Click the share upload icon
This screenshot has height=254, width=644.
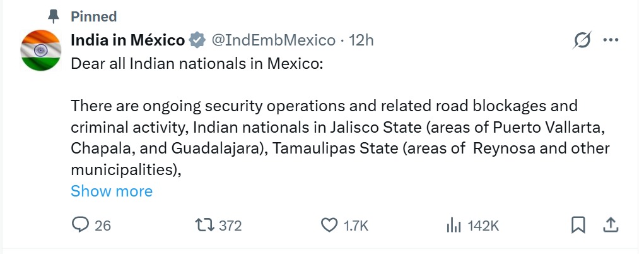[610, 225]
